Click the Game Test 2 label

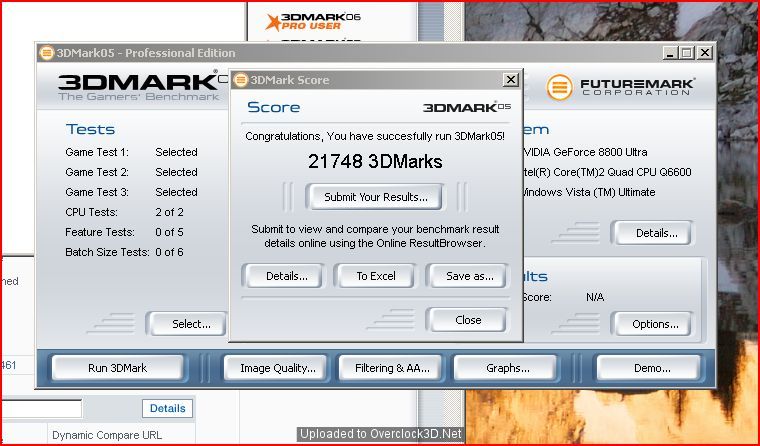pos(97,172)
